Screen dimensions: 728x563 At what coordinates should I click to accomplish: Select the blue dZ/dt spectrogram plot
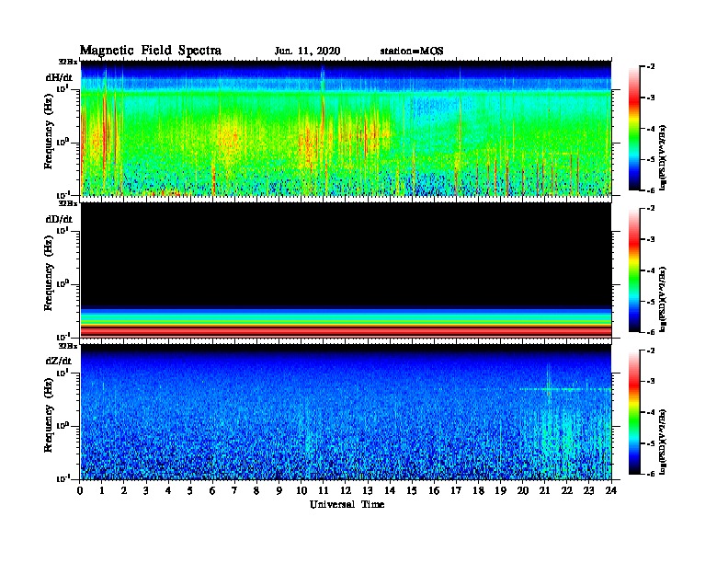pyautogui.click(x=346, y=412)
